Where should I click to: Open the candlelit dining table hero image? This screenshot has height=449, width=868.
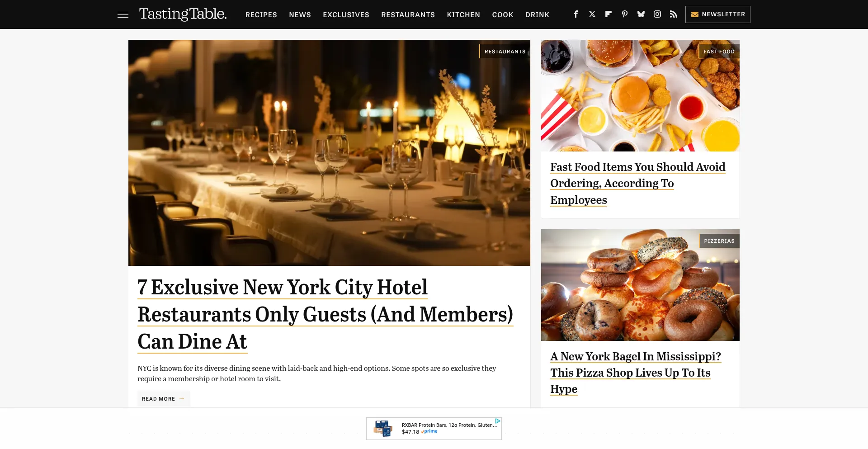point(329,153)
